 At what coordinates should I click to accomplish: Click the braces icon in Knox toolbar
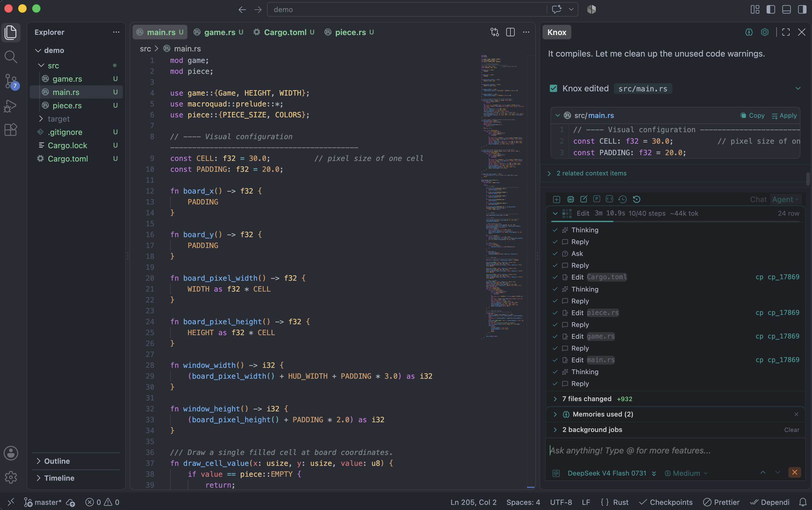pyautogui.click(x=609, y=199)
